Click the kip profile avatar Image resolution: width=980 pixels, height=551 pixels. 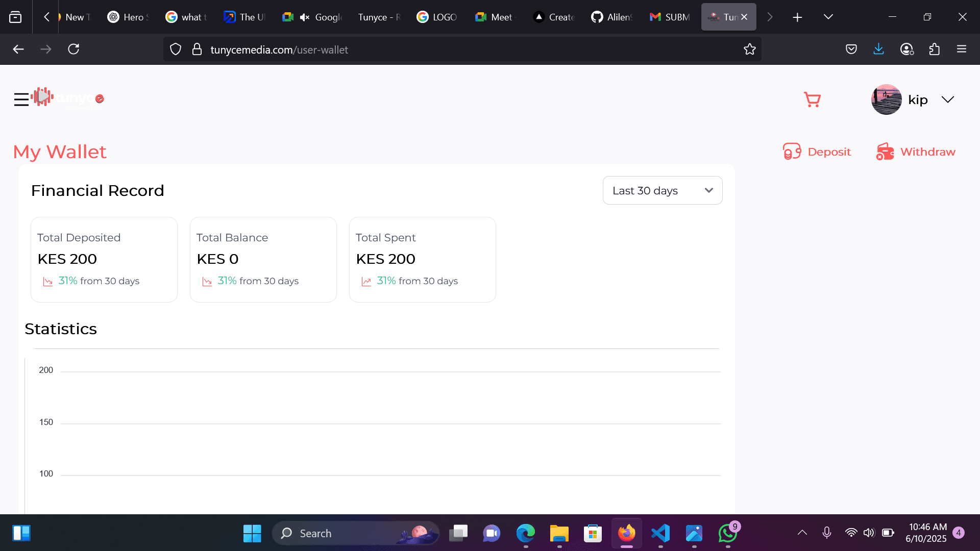(x=886, y=99)
